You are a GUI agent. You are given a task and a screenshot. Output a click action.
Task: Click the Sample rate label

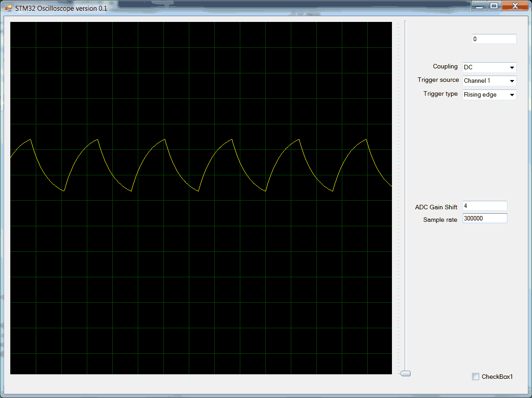click(440, 220)
